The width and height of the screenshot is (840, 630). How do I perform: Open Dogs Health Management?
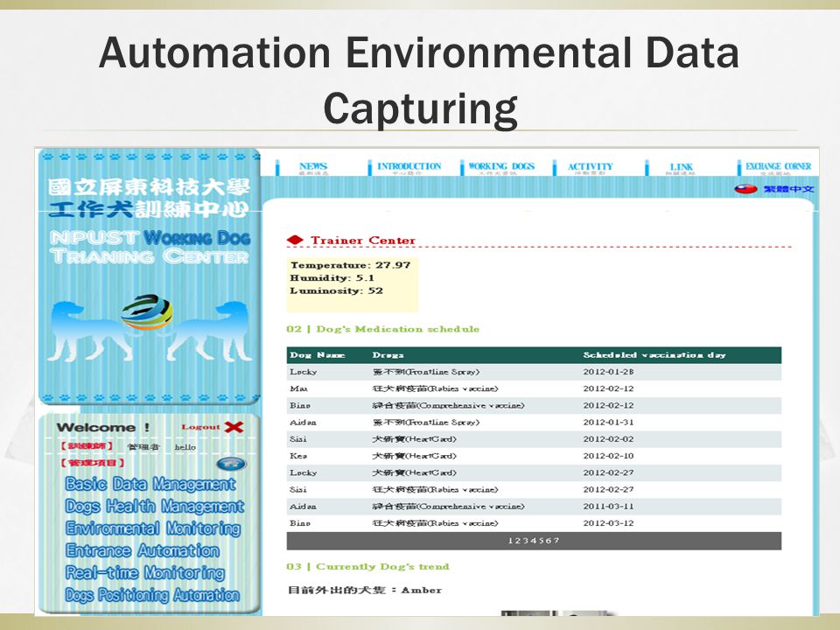click(x=154, y=507)
